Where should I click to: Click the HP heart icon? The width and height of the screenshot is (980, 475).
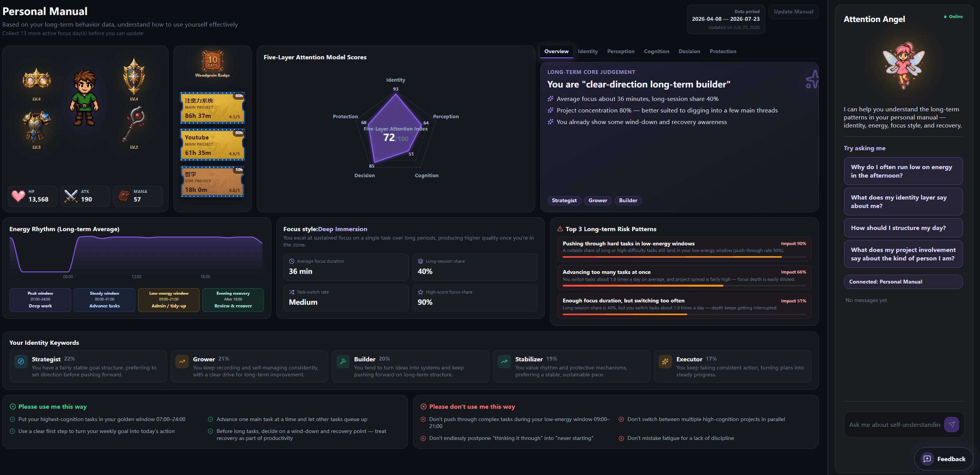click(18, 196)
